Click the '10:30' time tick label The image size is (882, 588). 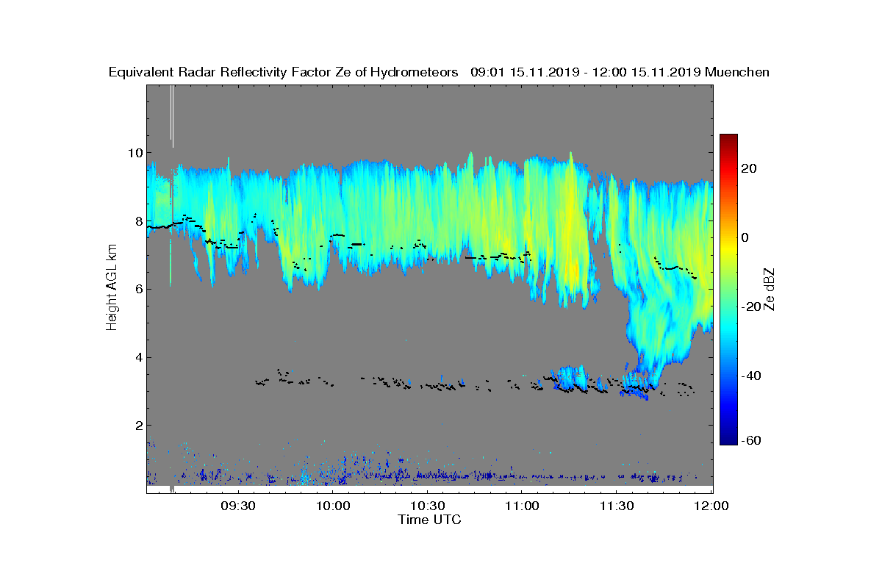(428, 506)
